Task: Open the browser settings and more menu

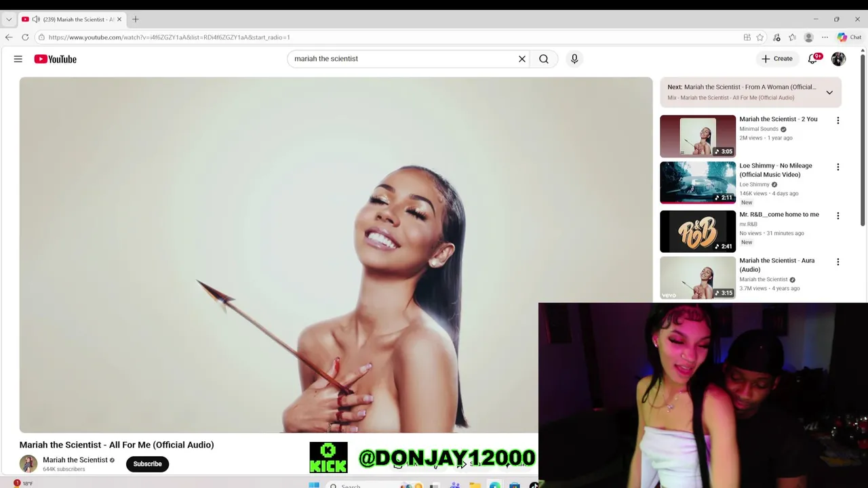Action: 825,37
